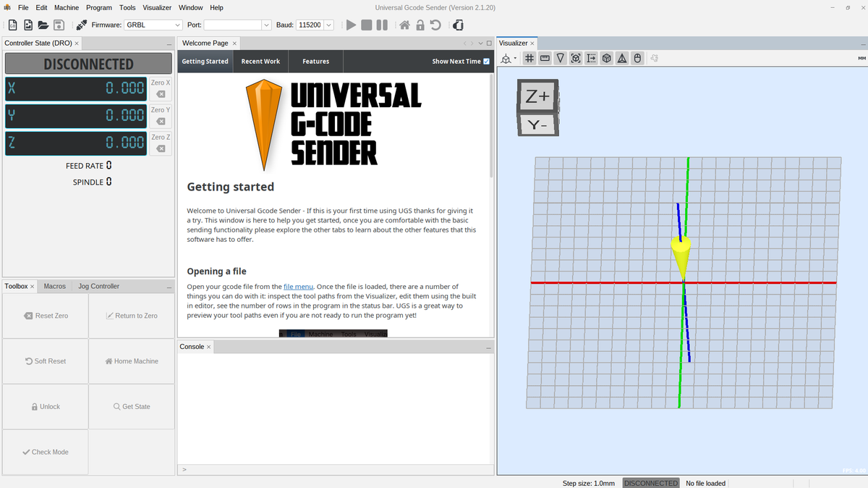
Task: Click the Get State button
Action: click(x=132, y=407)
